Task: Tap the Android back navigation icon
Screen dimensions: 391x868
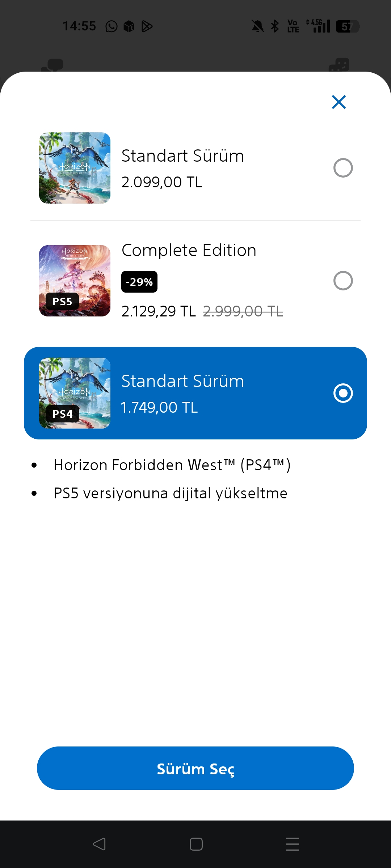Action: (x=99, y=844)
